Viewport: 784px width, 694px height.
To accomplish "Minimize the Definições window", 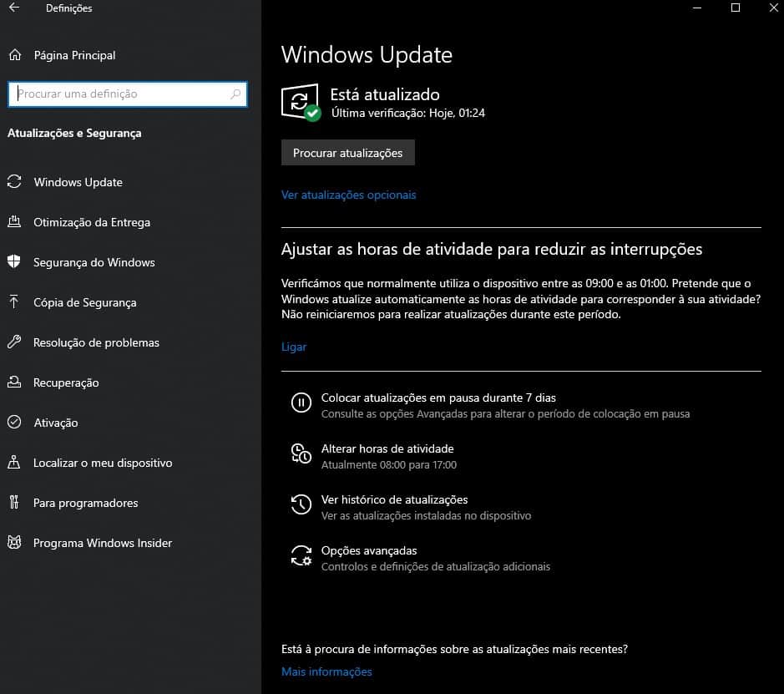I will [697, 8].
